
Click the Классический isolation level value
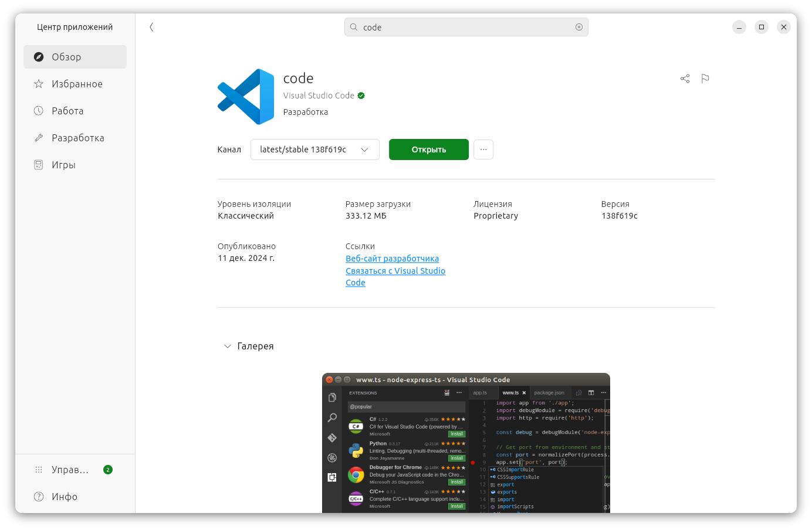tap(246, 216)
